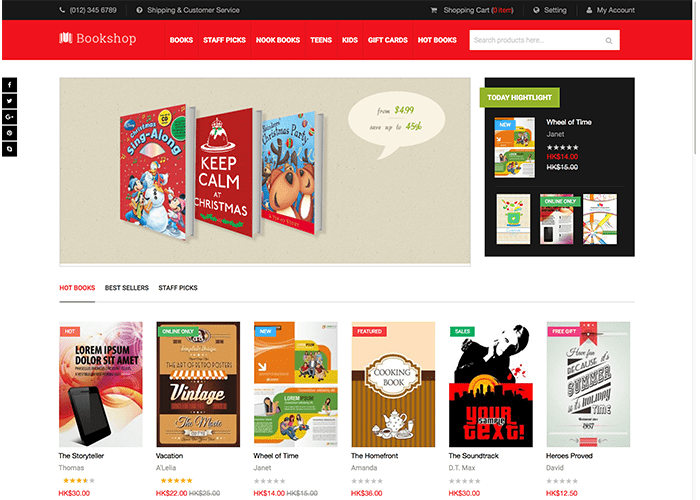The height and width of the screenshot is (500, 700).
Task: Open the My Account menu
Action: click(x=610, y=10)
